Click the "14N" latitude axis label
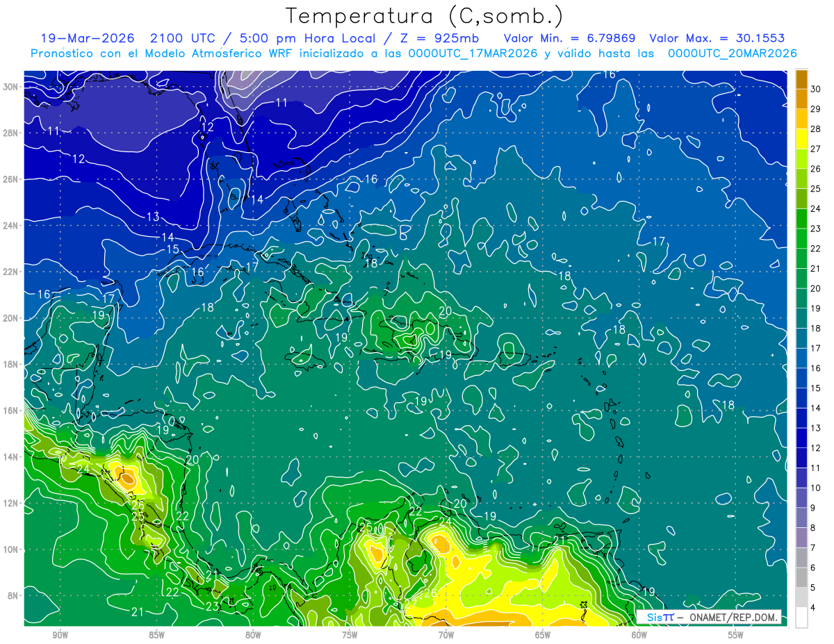Screen dimensions: 834x644 [x=11, y=457]
